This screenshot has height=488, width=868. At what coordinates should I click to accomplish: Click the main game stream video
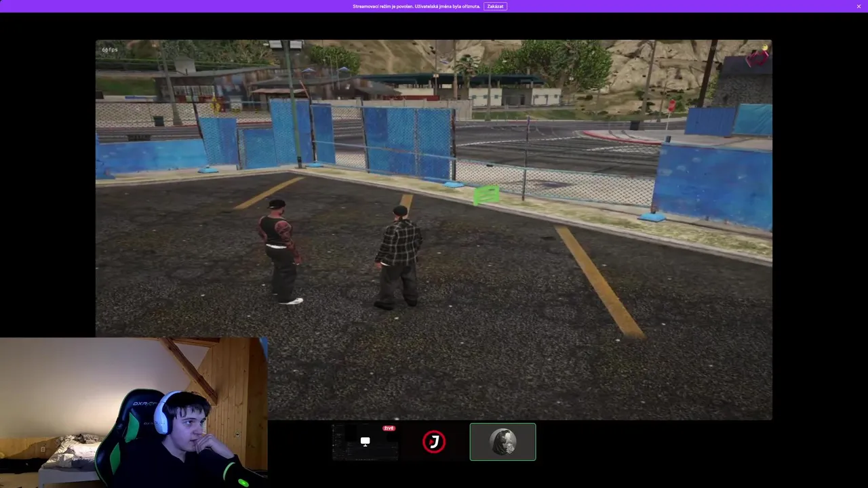(433, 230)
